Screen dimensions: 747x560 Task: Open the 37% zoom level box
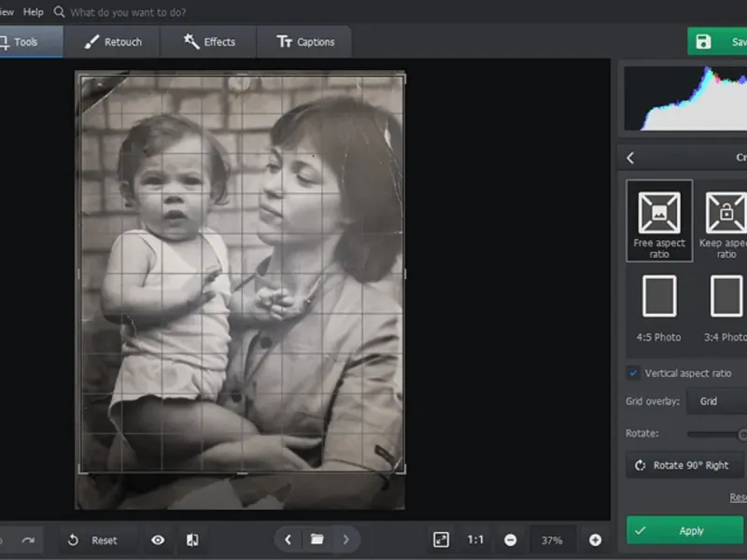pyautogui.click(x=552, y=539)
